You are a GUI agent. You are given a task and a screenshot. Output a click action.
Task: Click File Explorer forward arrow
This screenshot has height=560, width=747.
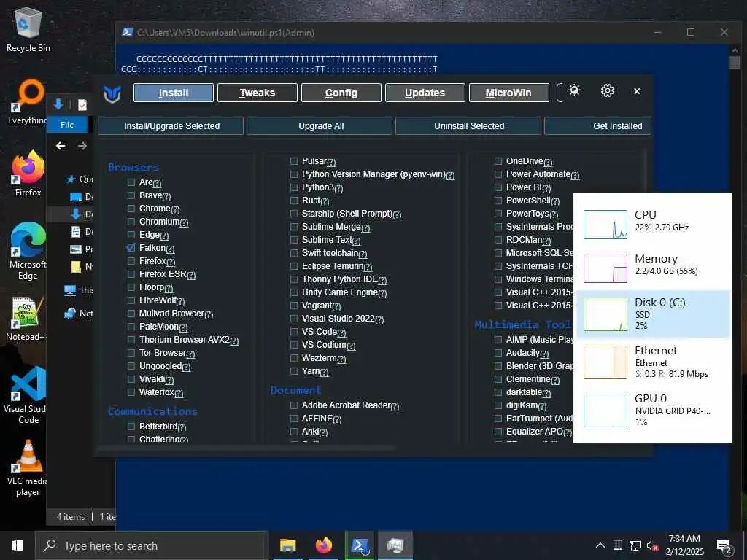coord(82,146)
